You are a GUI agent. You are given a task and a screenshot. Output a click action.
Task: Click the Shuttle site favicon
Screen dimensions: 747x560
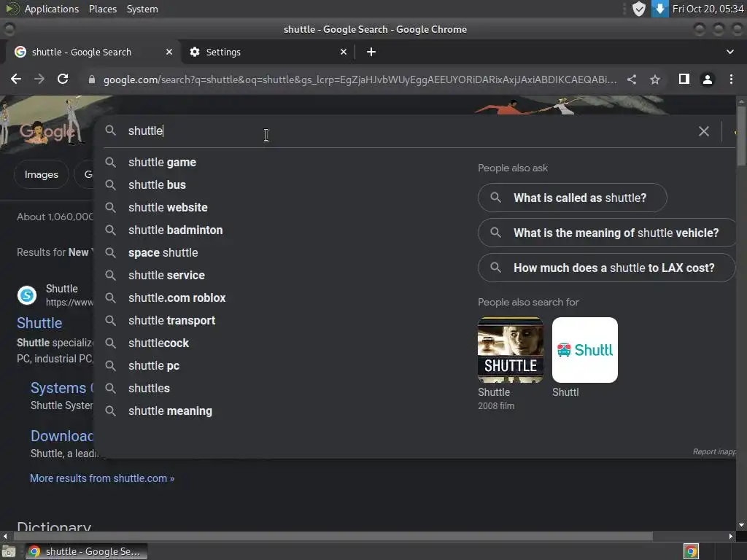pyautogui.click(x=27, y=295)
